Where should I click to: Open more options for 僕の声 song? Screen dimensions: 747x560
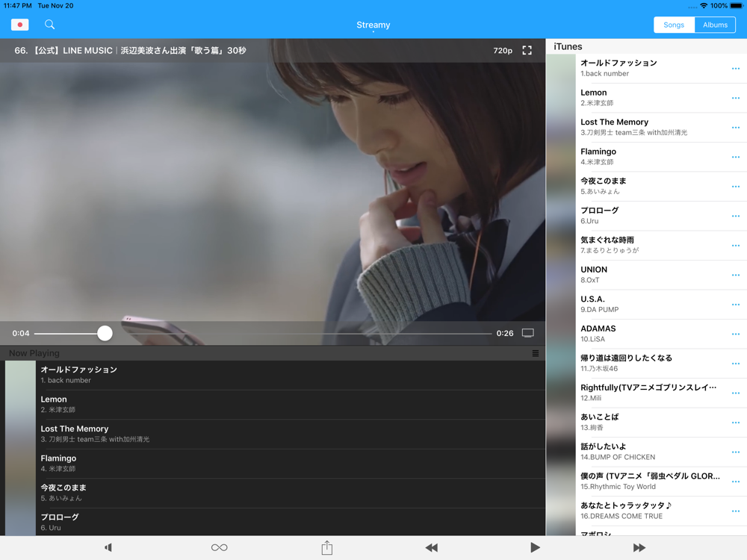point(736,482)
